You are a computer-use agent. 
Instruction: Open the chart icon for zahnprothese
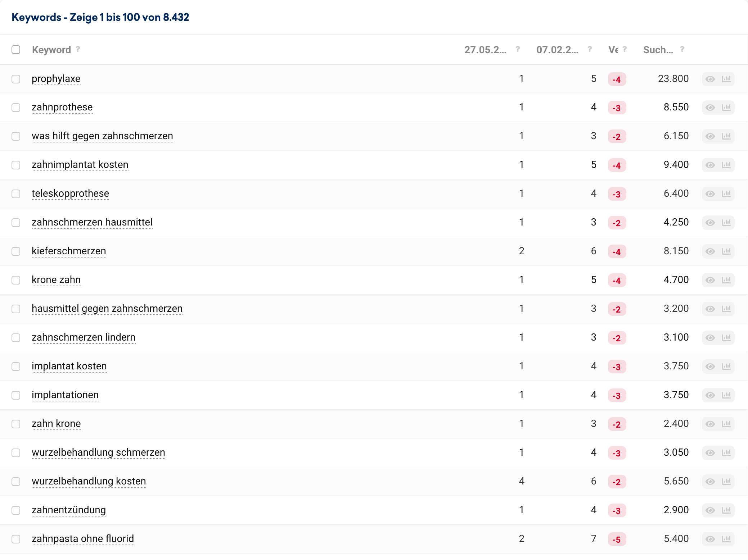[726, 108]
